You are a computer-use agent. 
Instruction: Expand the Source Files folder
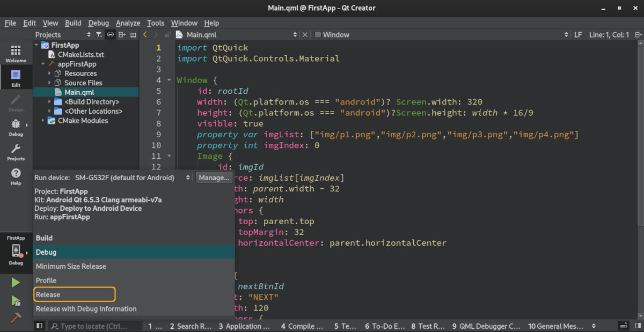[x=50, y=83]
